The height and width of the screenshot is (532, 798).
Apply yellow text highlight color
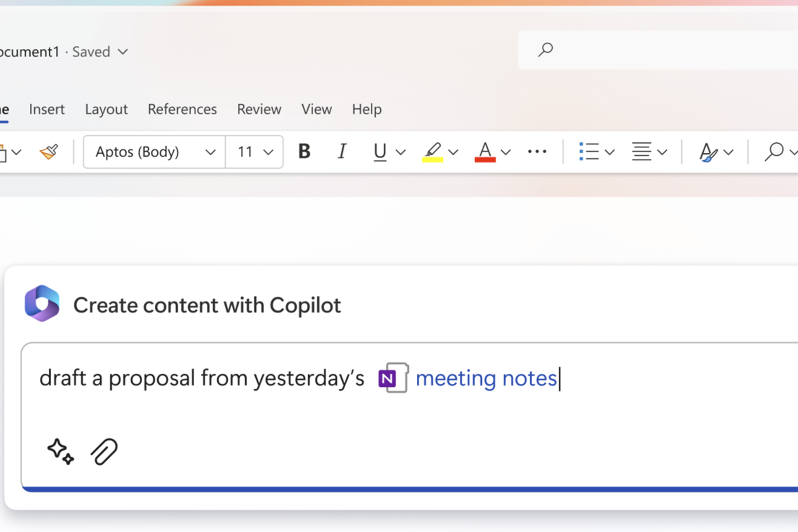[432, 152]
